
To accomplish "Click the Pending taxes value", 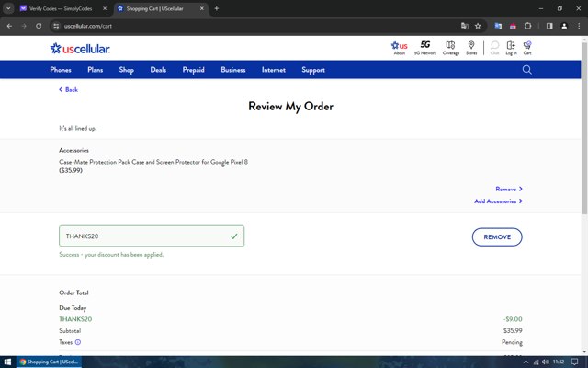I will (x=512, y=342).
